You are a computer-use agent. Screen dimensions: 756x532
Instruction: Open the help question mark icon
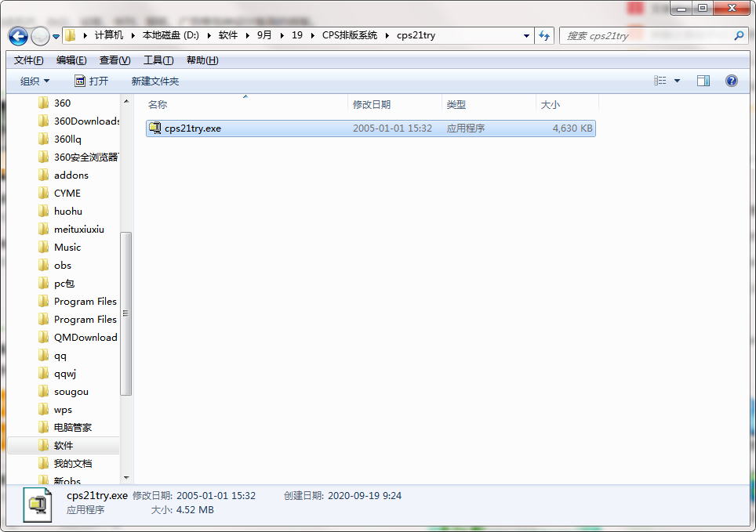click(732, 81)
